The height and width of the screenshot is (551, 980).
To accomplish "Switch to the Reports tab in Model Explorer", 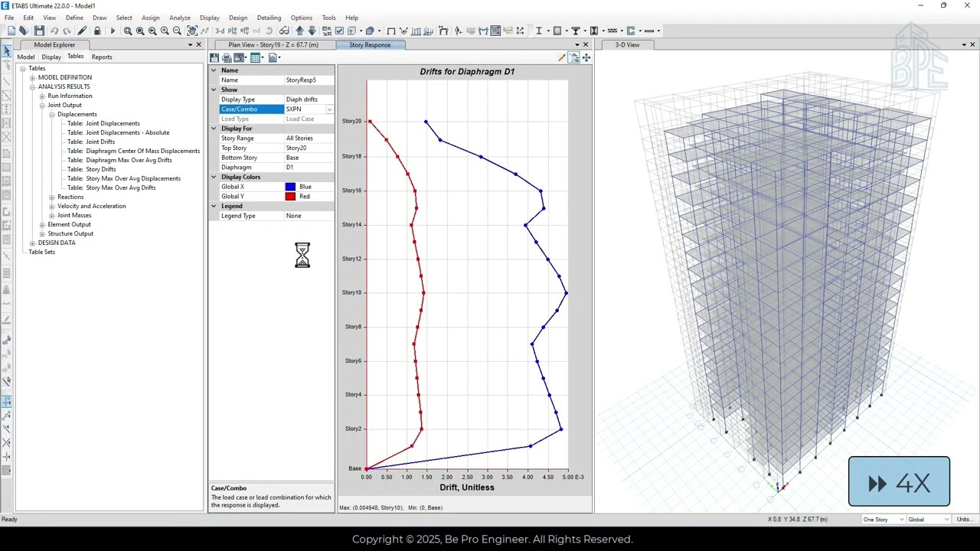I will coord(102,57).
